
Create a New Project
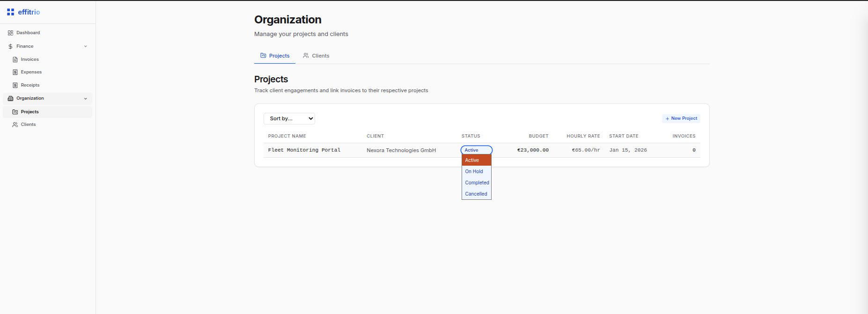[681, 118]
